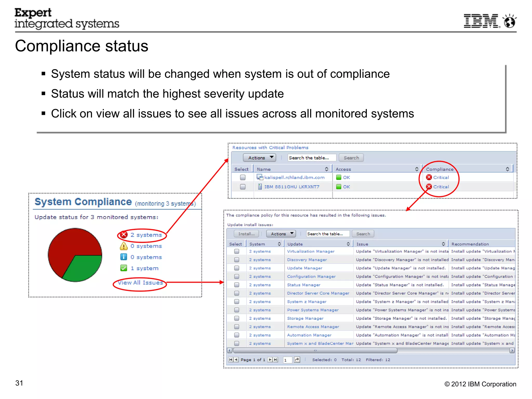This screenshot has width=532, height=399.
Task: Click the yellow warning icon beside 0 systems
Action: click(x=124, y=246)
